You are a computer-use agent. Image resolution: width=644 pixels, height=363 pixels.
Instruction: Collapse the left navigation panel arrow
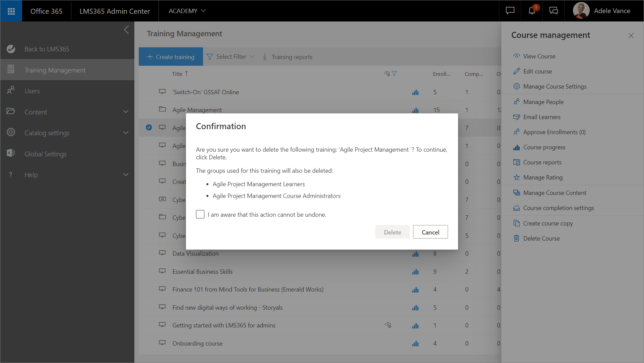coord(126,30)
